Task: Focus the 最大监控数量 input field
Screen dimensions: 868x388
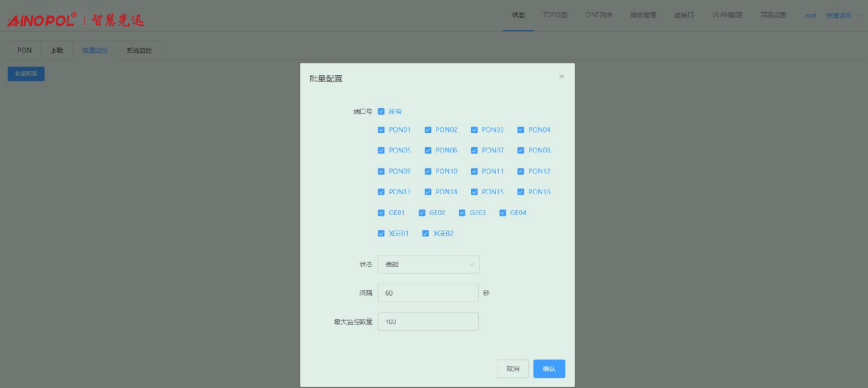Action: click(x=428, y=322)
